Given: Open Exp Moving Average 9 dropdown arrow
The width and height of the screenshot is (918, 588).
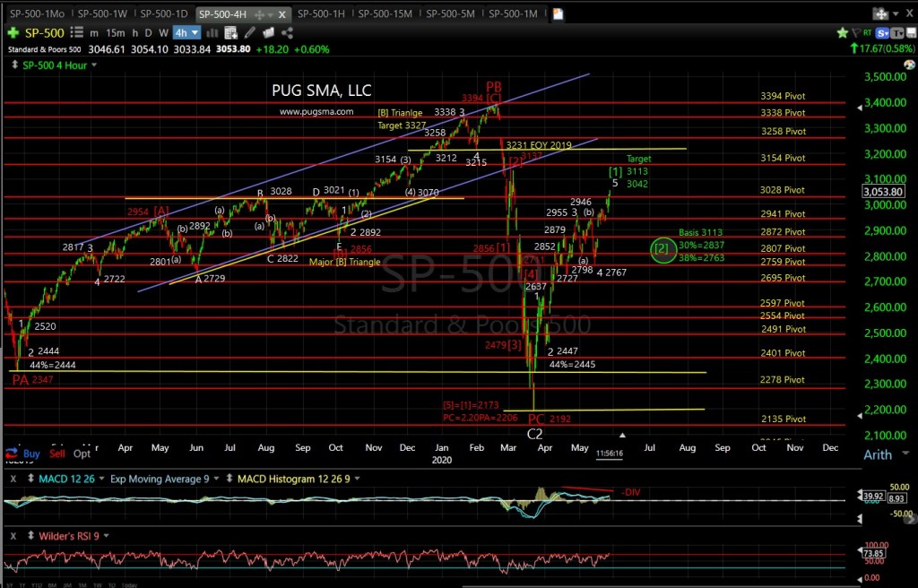Looking at the screenshot, I should [216, 479].
